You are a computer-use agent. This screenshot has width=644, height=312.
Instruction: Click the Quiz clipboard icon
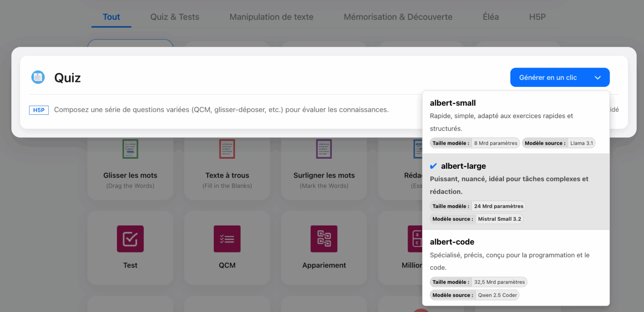[x=38, y=77]
